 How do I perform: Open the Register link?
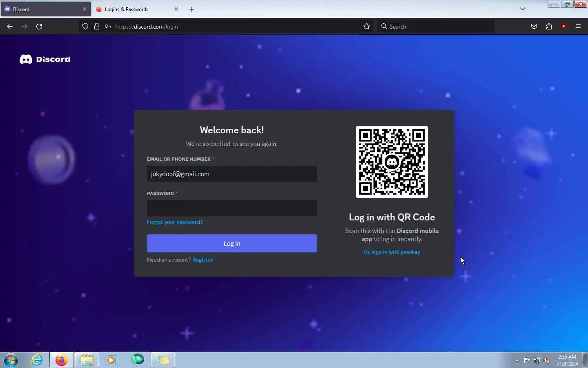(203, 260)
